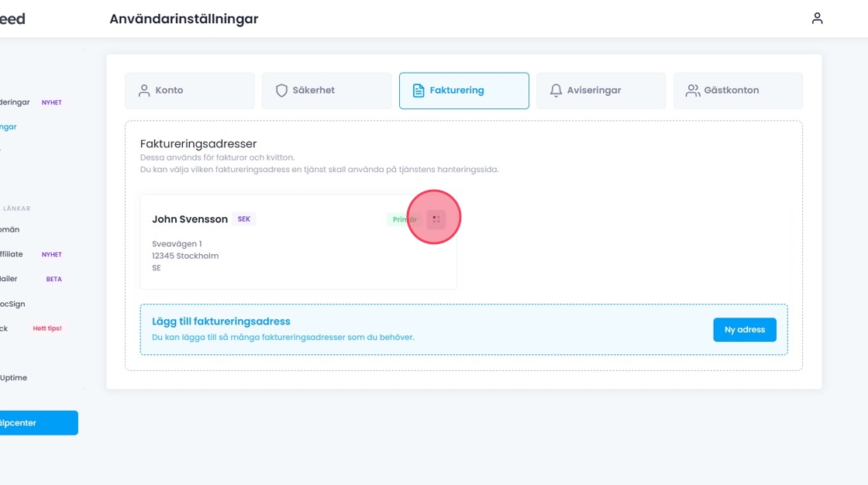
Task: Click the bell icon on Aviseringar tab
Action: click(556, 91)
